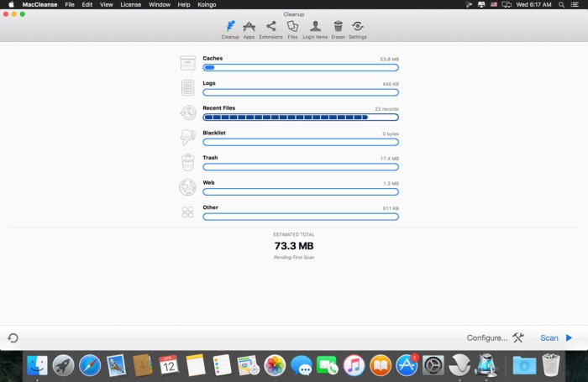Click the Web progress bar
This screenshot has width=588, height=382.
point(301,192)
